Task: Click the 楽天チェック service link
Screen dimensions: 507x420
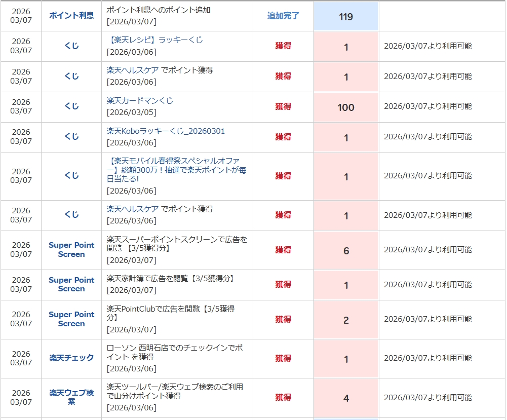Action: [x=71, y=358]
